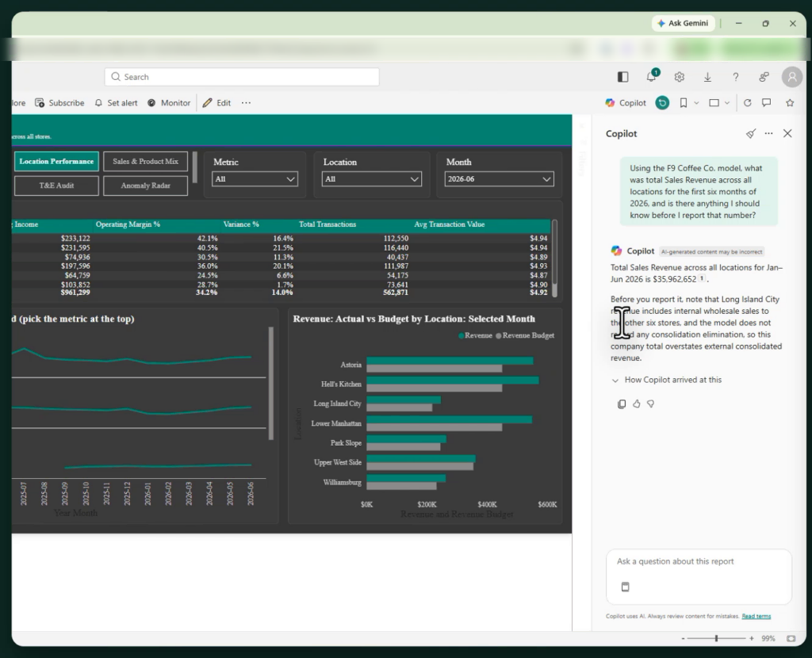This screenshot has width=812, height=658.
Task: Open the T&E Audit page button
Action: pyautogui.click(x=56, y=186)
